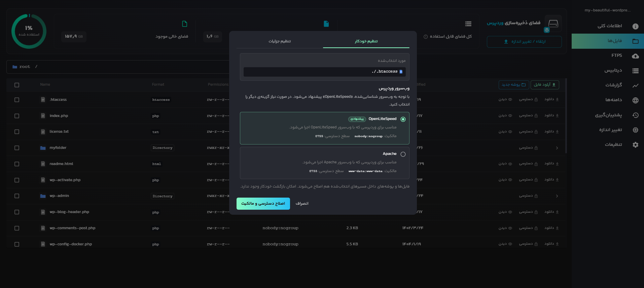View the .htaccess file via دیدن

point(505,99)
